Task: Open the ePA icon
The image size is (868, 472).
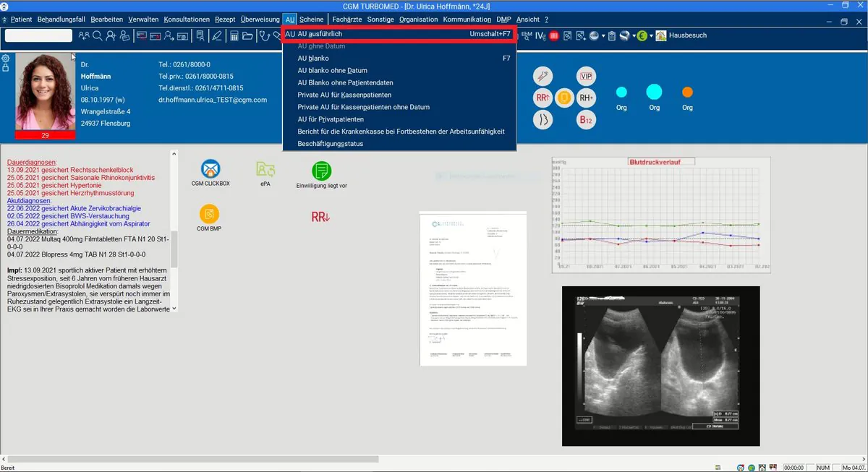Action: pos(265,170)
